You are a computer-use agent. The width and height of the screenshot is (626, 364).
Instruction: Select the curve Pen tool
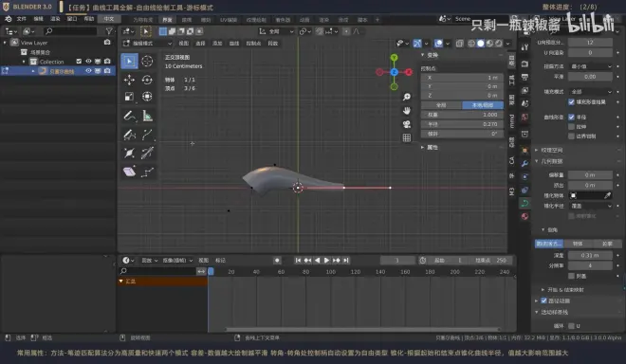147,135
